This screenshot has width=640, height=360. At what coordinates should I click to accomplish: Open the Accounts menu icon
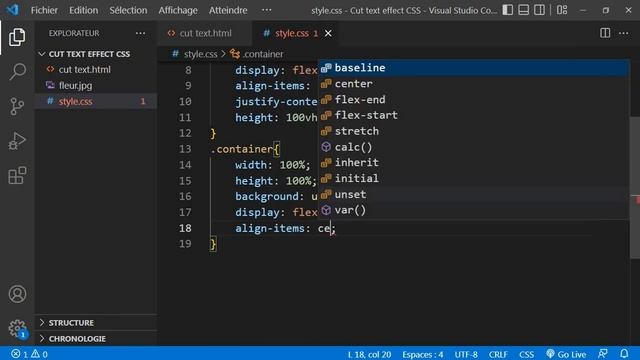pos(17,294)
